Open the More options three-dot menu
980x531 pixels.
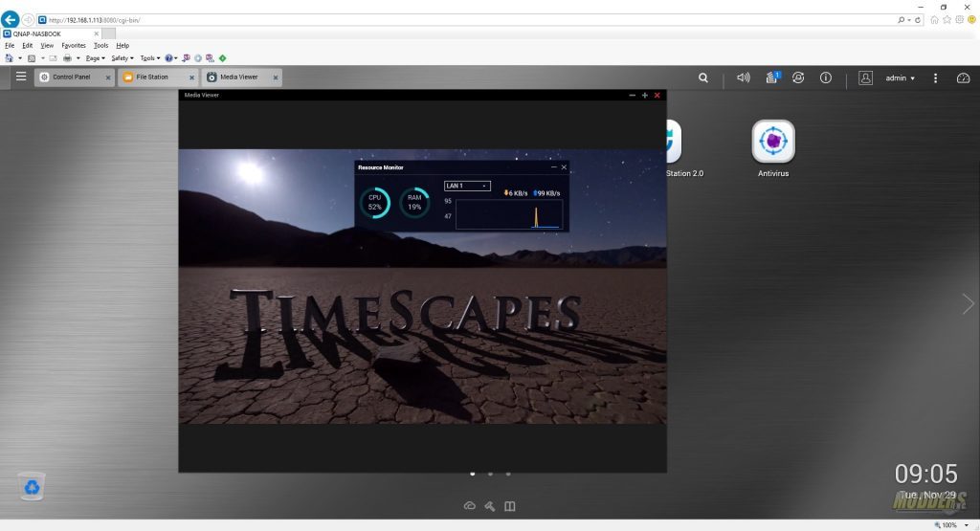click(x=935, y=78)
